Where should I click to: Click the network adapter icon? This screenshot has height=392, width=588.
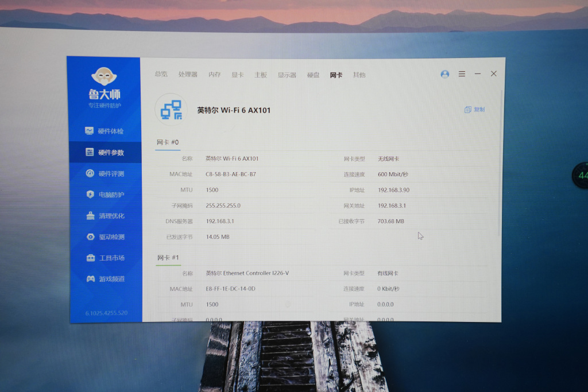(171, 110)
